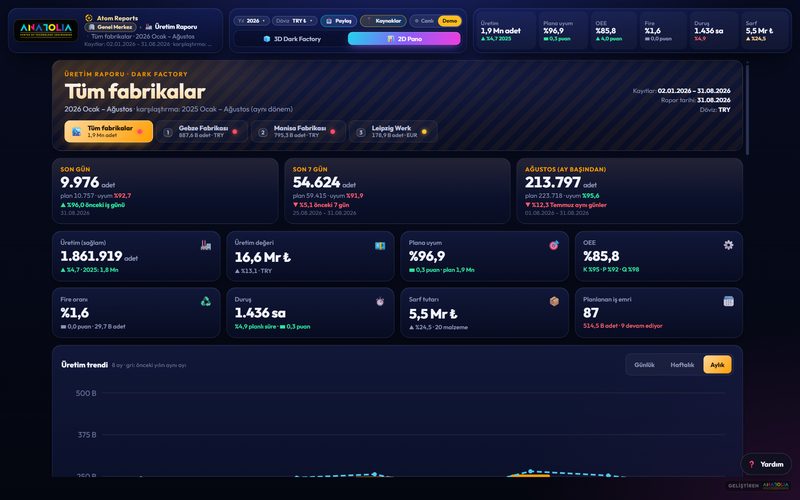Open the 3D Dark Factory view

(x=292, y=39)
